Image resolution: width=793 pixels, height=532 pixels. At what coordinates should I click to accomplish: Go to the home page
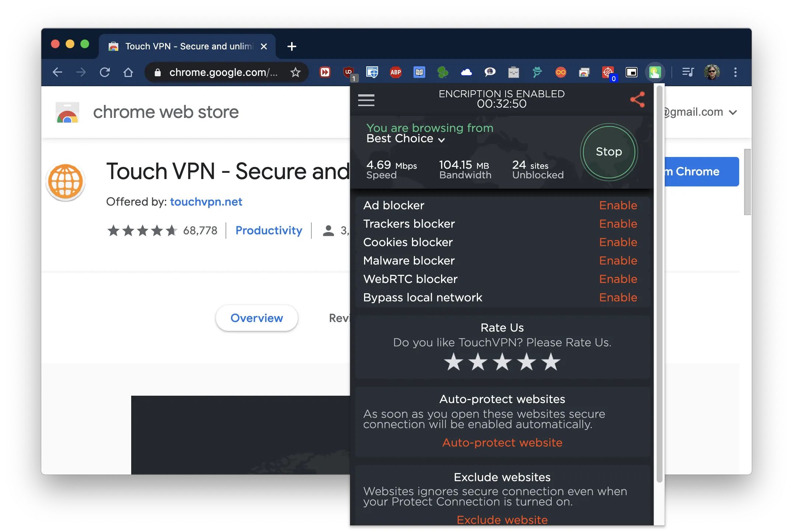click(x=128, y=72)
